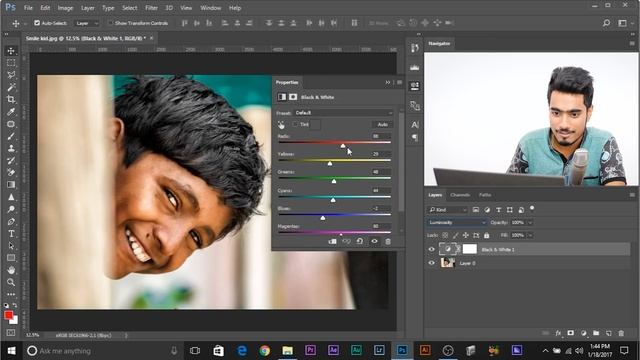Click the Tint color swatch
Image resolution: width=640 pixels, height=360 pixels.
315,124
